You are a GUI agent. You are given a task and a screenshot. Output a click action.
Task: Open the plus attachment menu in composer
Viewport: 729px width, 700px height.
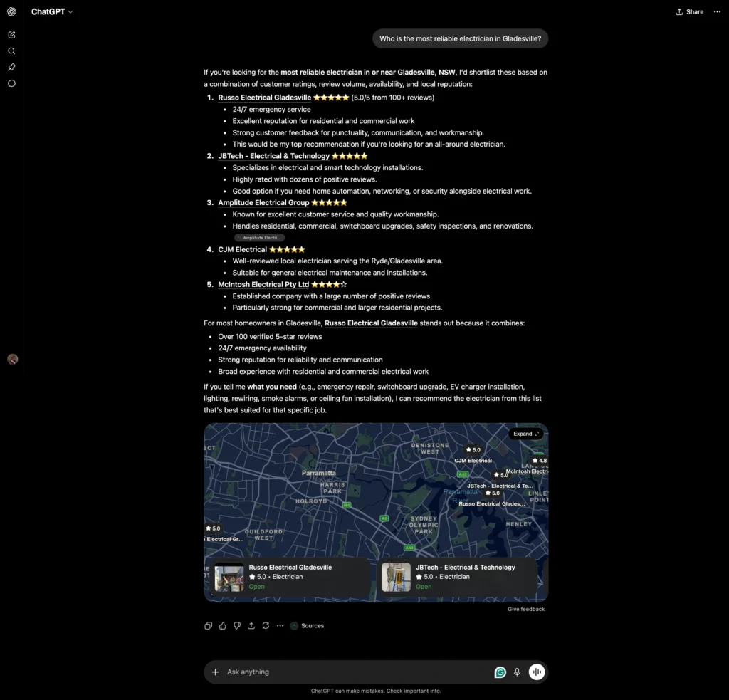[x=215, y=672]
